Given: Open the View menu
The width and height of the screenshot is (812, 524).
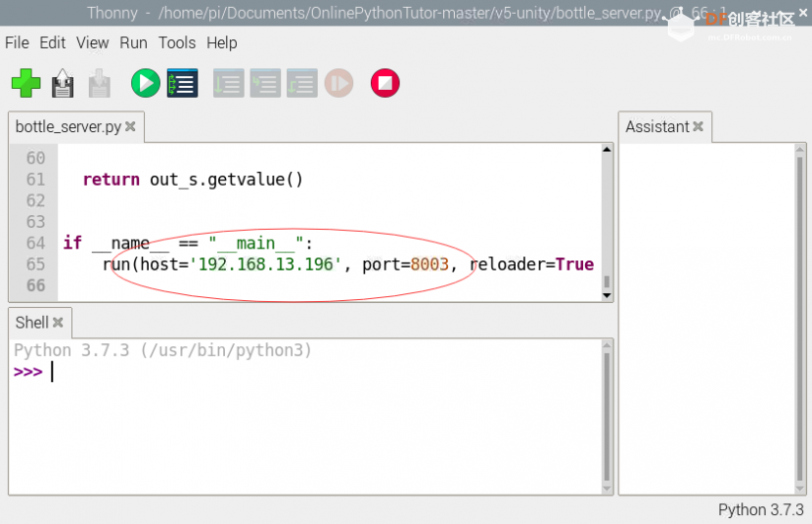Looking at the screenshot, I should [93, 42].
